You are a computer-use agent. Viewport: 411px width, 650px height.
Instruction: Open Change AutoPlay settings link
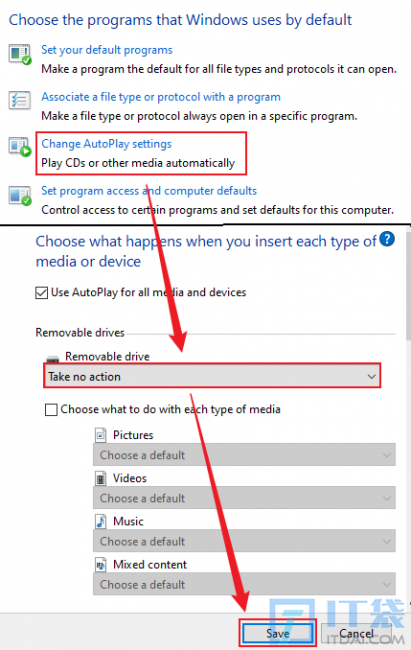point(106,144)
